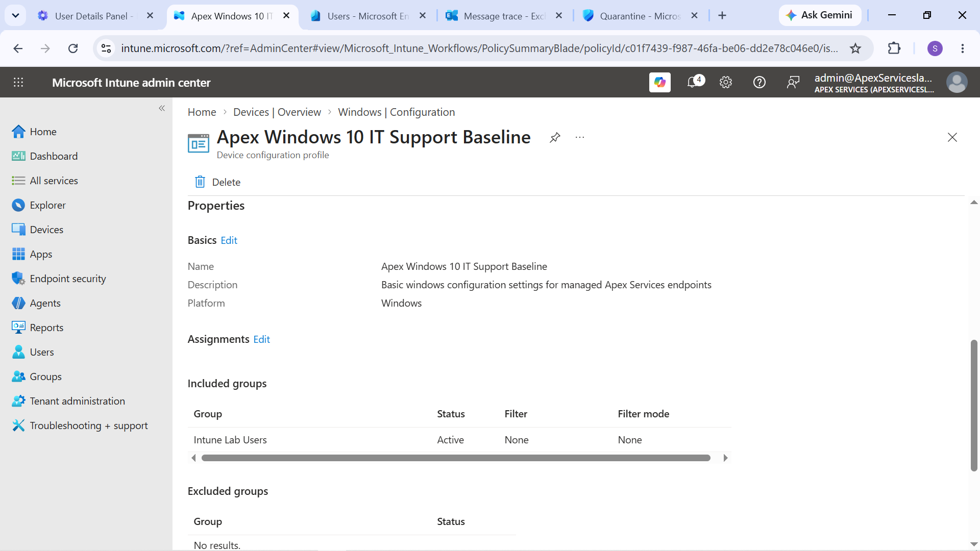Click the address bar URL

(479, 48)
